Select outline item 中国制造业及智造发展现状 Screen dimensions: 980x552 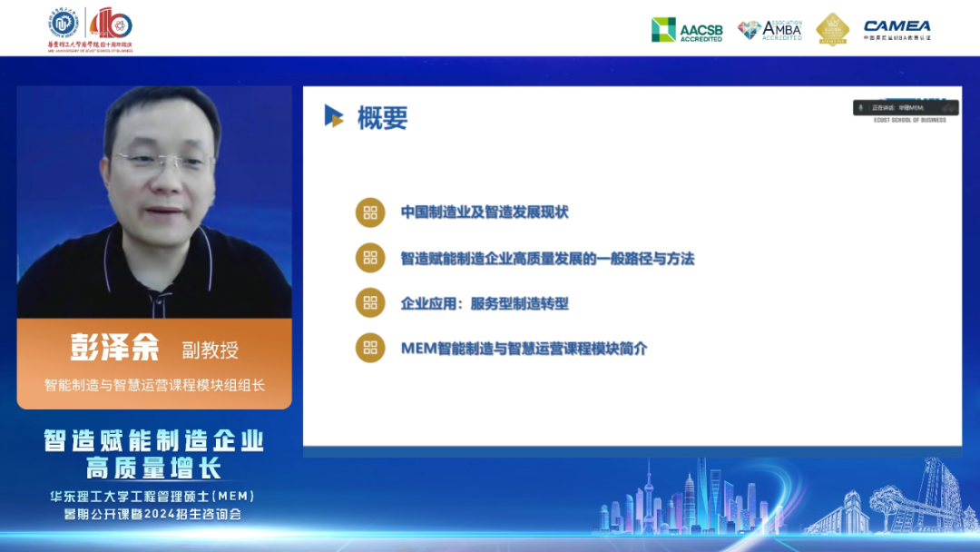(x=485, y=212)
